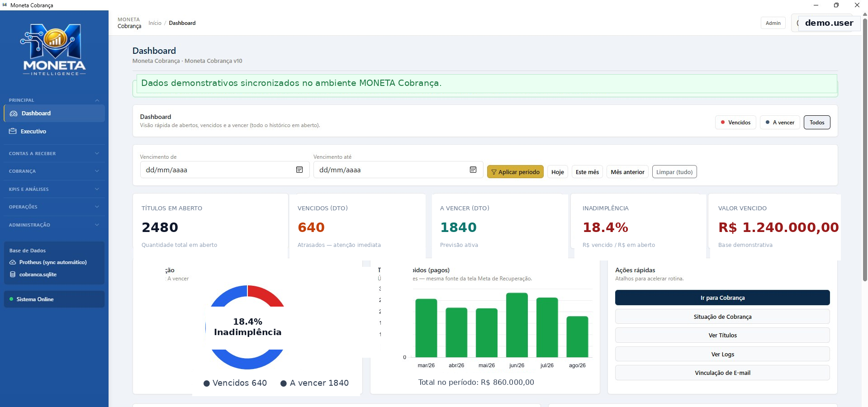Click the mai/26 green bar
Viewport: 868px width, 407px height.
click(x=487, y=333)
